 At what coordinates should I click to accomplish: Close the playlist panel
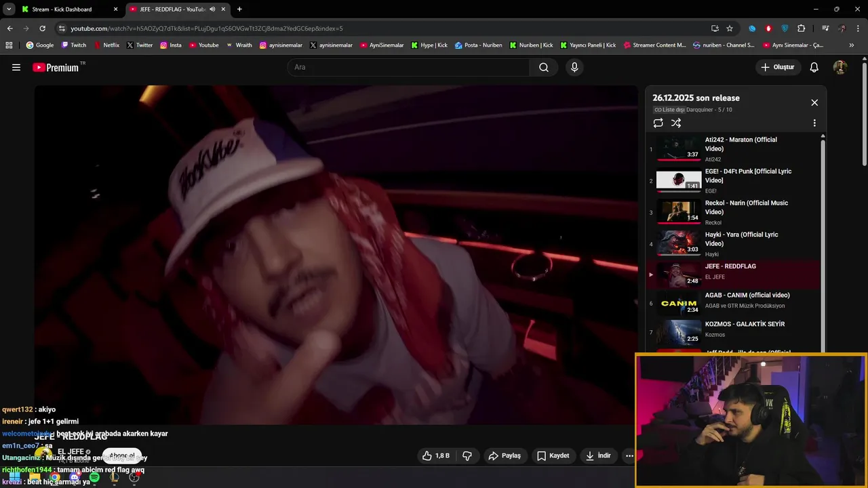(814, 102)
